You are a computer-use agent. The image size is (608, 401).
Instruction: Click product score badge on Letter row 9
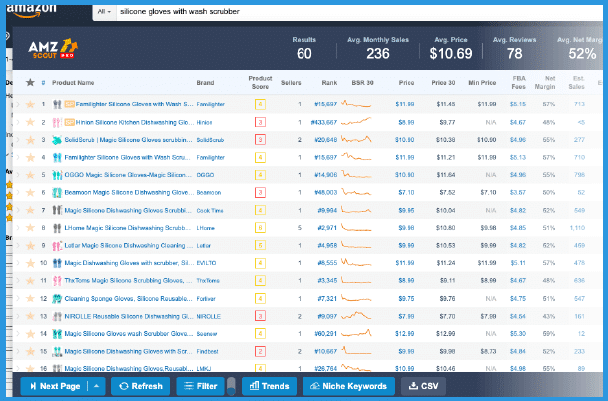click(x=260, y=245)
